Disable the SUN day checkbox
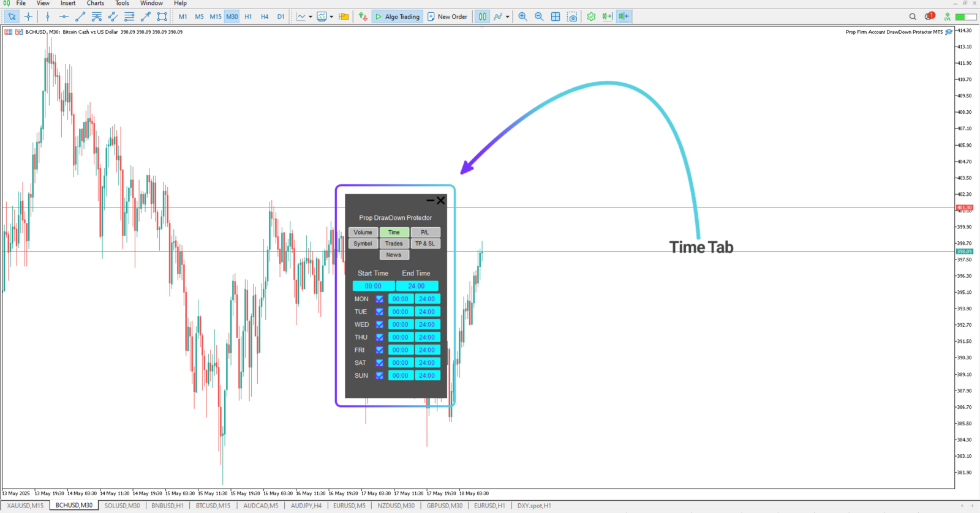The image size is (980, 513). tap(379, 375)
